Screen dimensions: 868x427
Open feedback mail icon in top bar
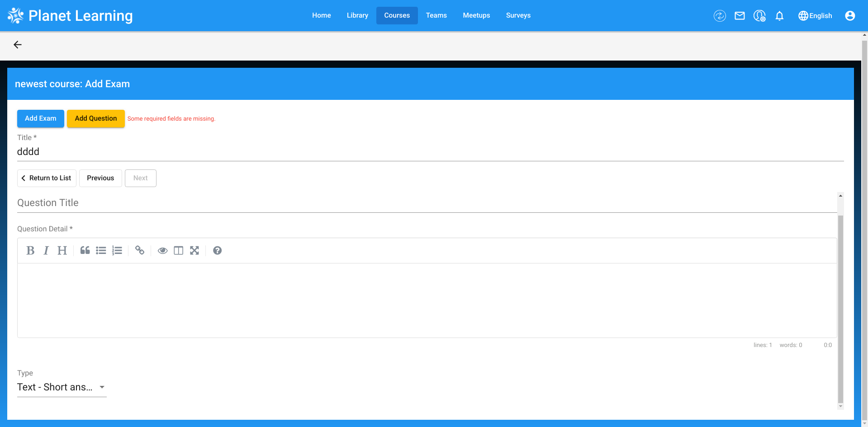(740, 15)
